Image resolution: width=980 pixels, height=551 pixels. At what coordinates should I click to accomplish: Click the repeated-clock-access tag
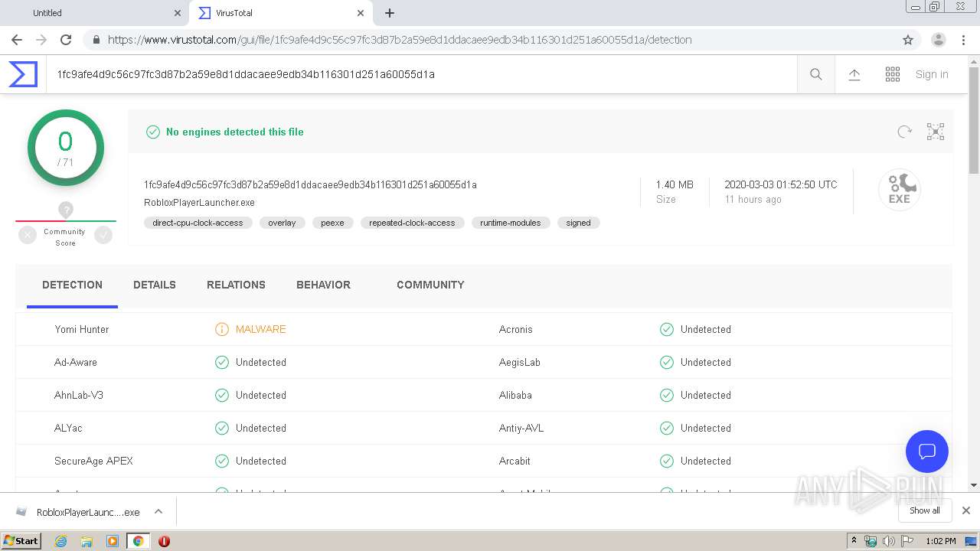[x=412, y=223]
